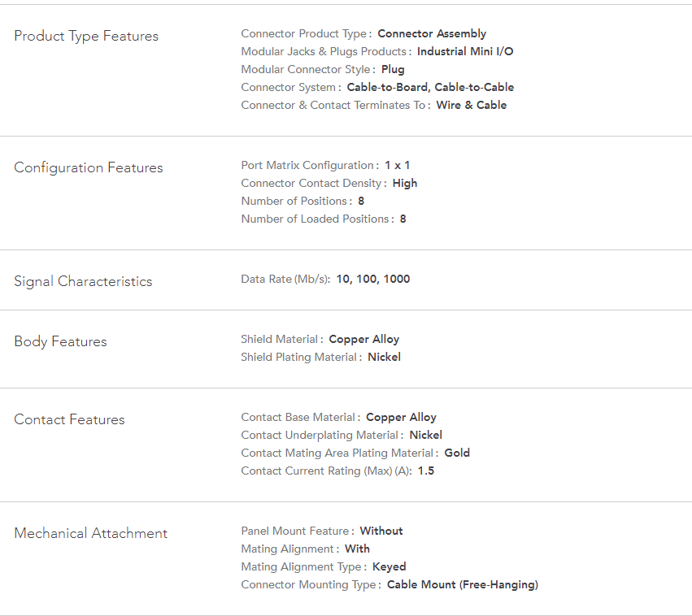Click the Body Features section title
This screenshot has height=616, width=692.
pos(60,342)
